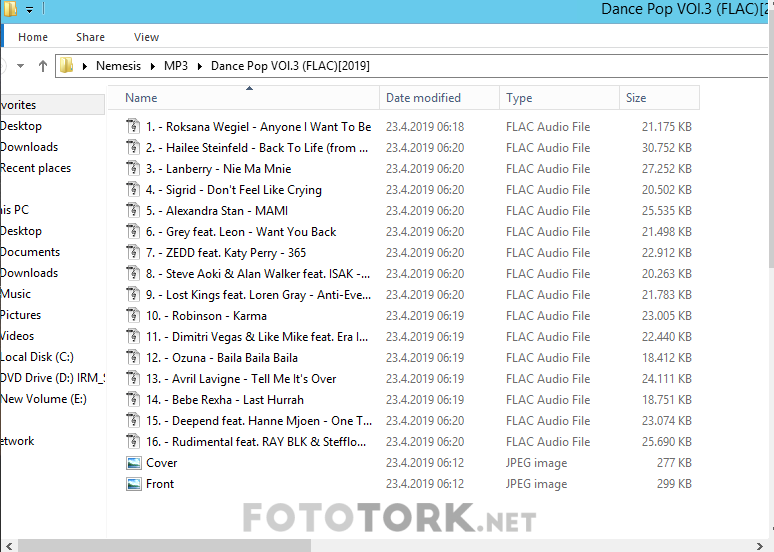Open the recent locations dropdown arrow
The image size is (774, 552).
(20, 65)
